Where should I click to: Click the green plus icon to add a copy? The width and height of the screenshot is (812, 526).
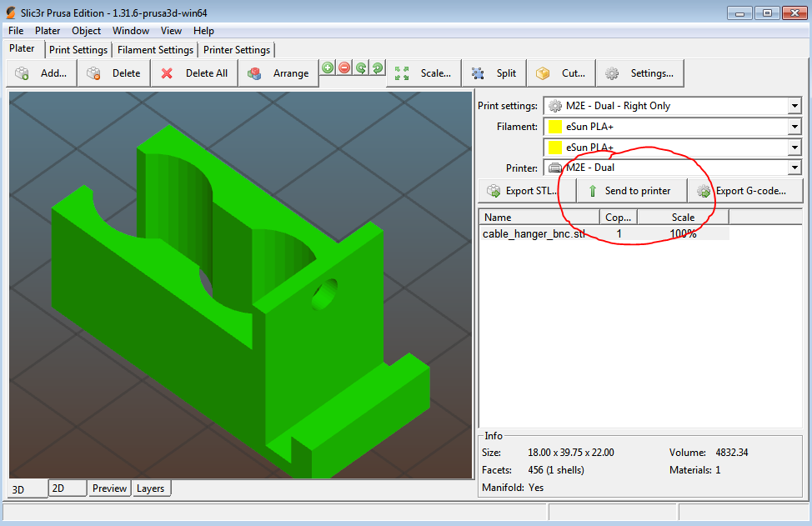point(328,68)
